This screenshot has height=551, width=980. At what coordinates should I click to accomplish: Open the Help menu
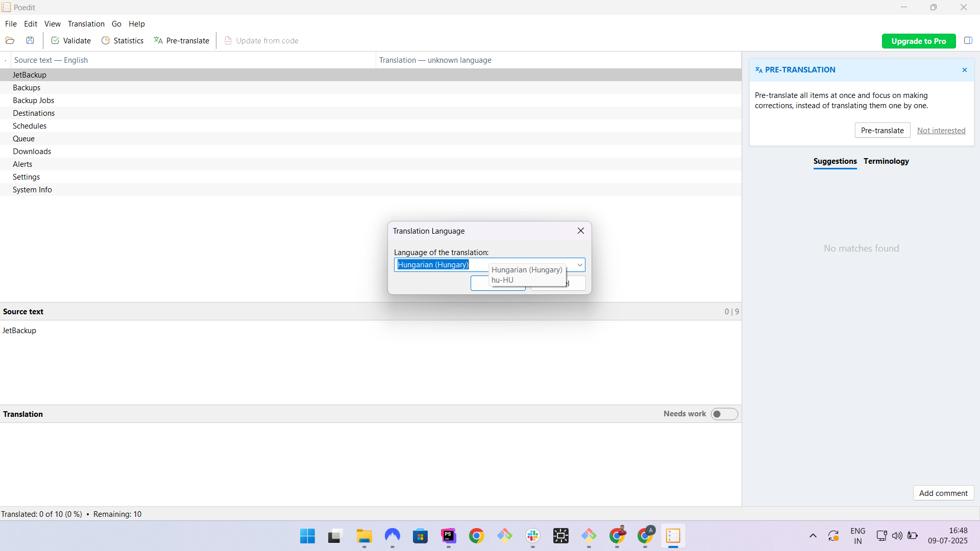point(137,24)
